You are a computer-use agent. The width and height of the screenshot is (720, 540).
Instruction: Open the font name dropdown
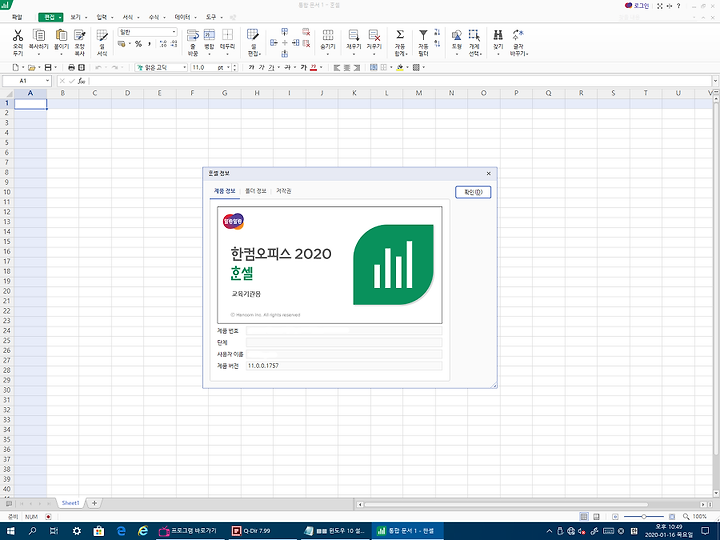coord(185,68)
